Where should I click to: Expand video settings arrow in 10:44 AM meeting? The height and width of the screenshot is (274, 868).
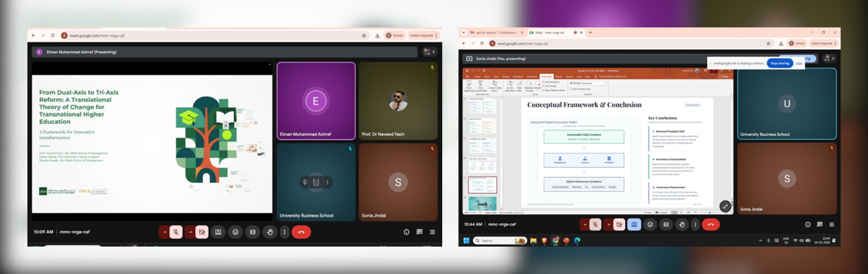[x=609, y=224]
